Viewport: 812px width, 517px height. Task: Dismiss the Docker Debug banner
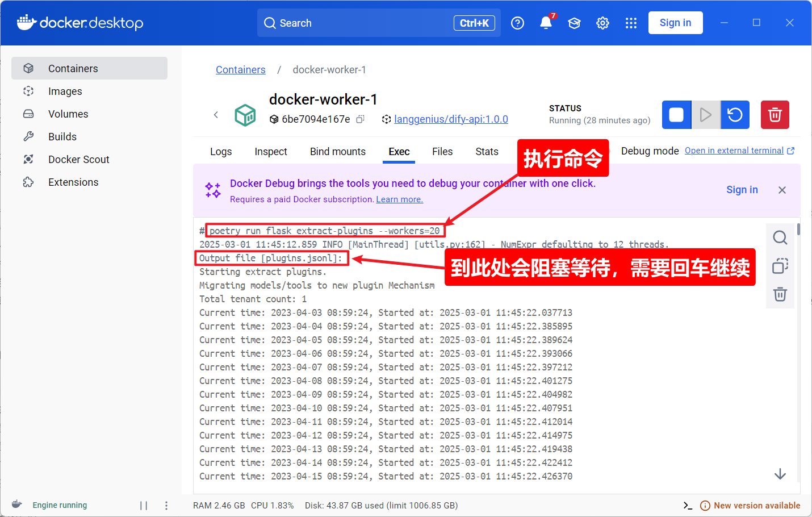[782, 190]
